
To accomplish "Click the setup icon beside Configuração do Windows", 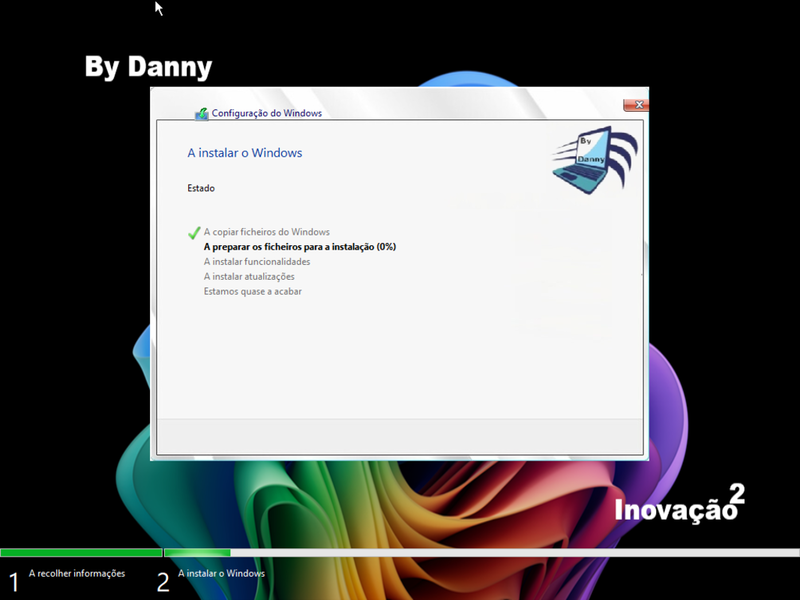I will (202, 113).
